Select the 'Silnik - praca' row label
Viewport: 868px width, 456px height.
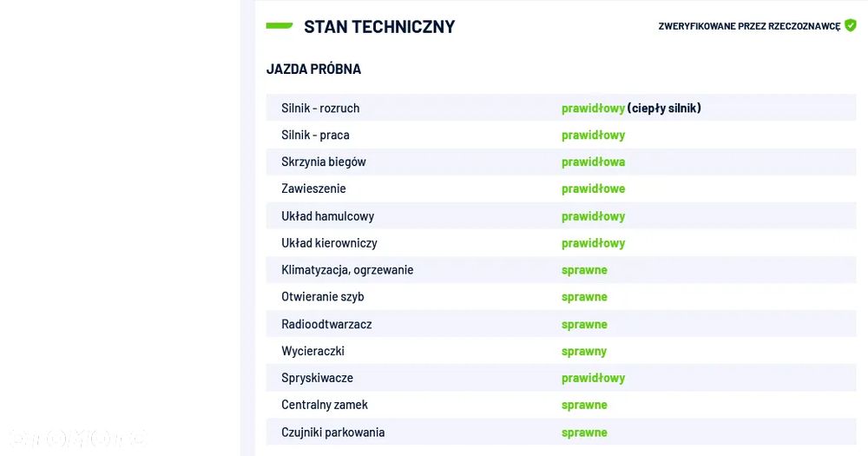[315, 135]
